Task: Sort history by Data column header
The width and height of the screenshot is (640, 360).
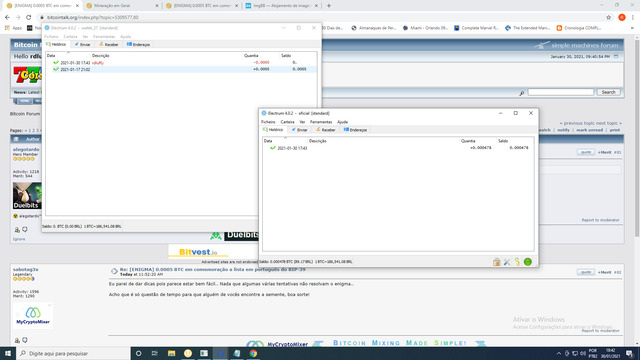Action: pyautogui.click(x=268, y=141)
